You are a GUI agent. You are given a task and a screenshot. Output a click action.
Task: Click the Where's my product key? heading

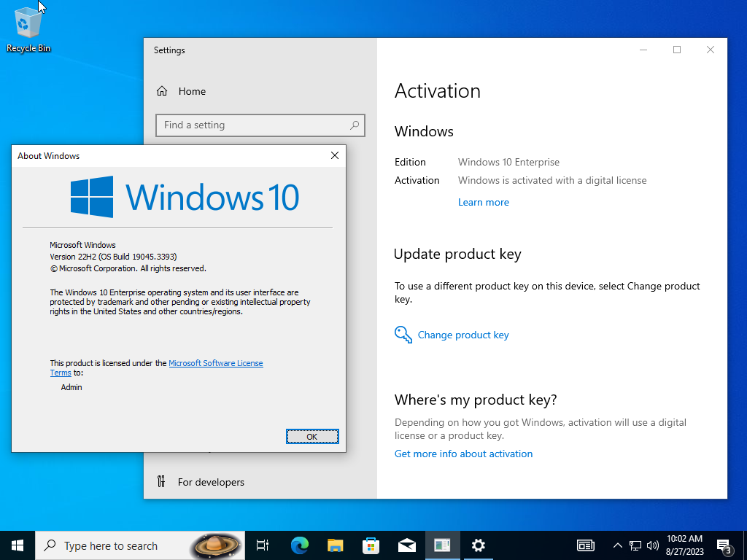[x=476, y=400]
